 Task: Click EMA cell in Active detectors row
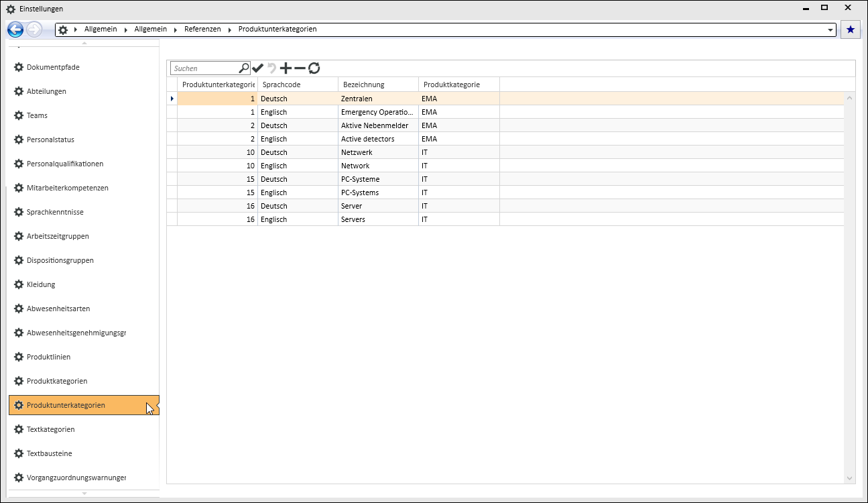tap(459, 139)
